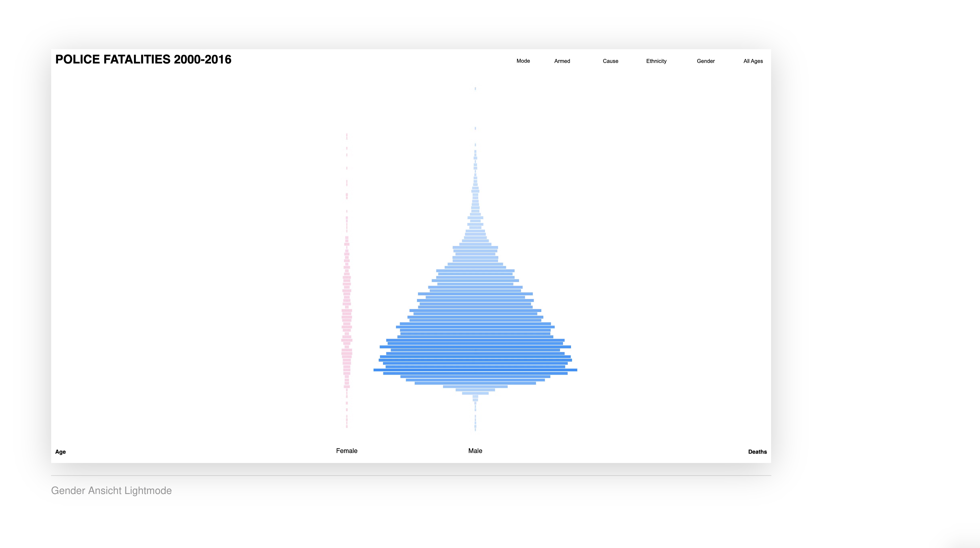Click the bottommost blue male bar

475,430
